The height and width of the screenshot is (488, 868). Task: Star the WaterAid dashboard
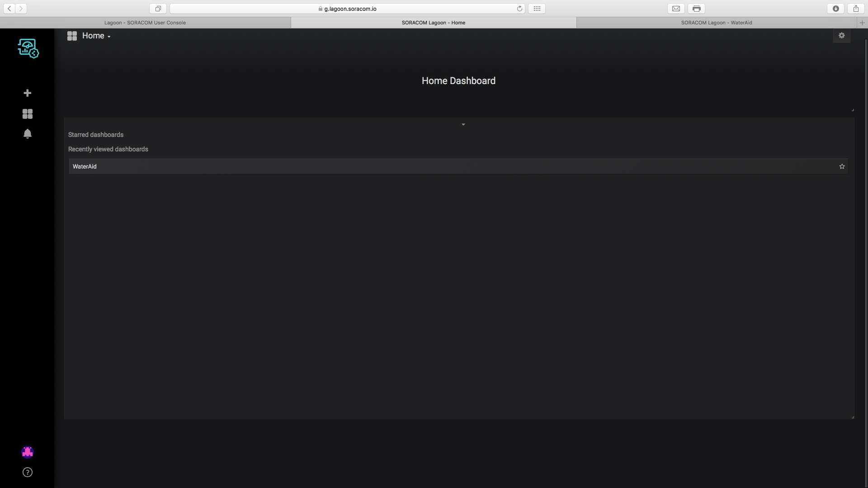click(842, 166)
